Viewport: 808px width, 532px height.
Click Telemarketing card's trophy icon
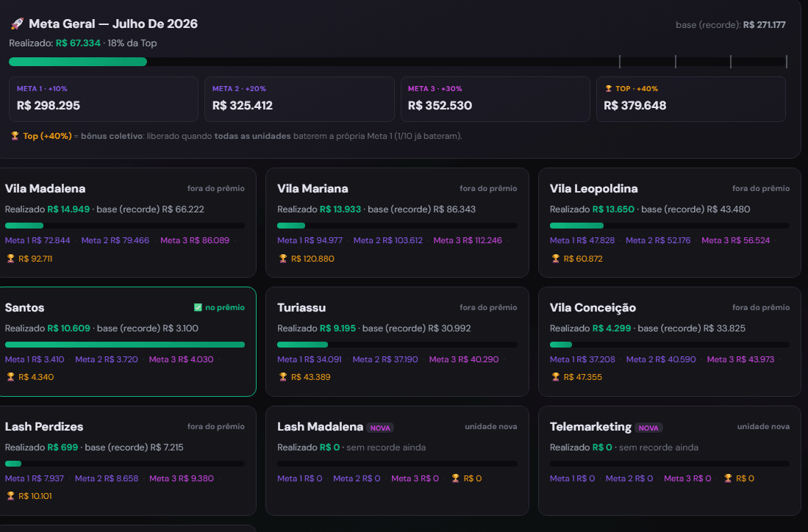click(x=728, y=478)
